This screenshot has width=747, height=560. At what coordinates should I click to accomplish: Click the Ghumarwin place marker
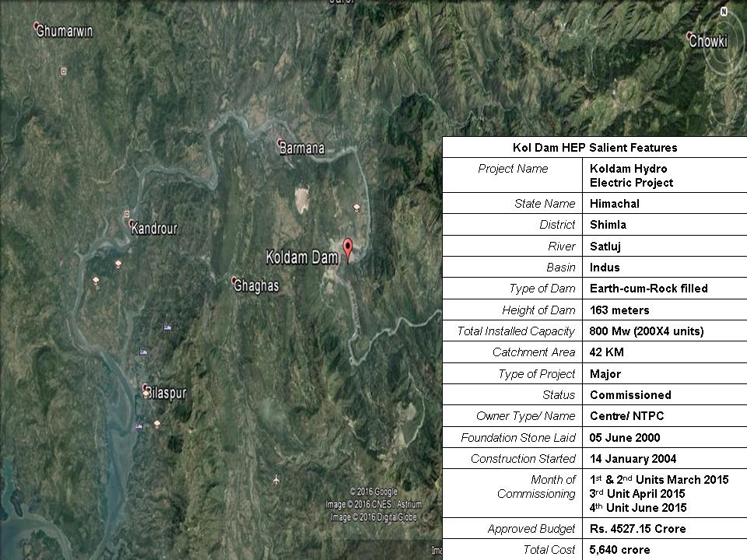pyautogui.click(x=37, y=26)
